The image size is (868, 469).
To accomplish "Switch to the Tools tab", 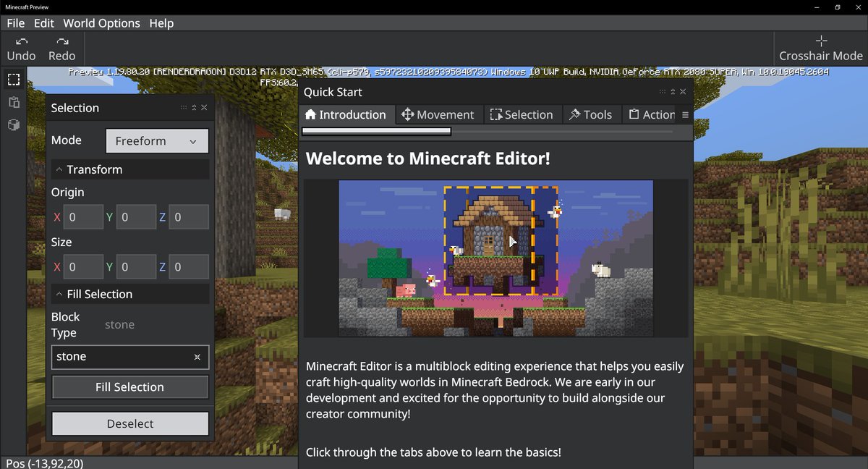I will [591, 114].
